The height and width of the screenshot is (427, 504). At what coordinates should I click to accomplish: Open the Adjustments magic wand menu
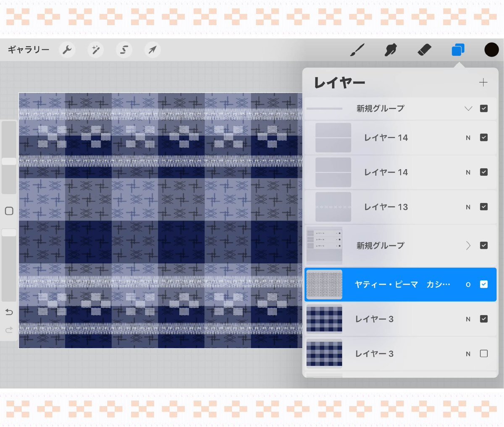coord(96,50)
